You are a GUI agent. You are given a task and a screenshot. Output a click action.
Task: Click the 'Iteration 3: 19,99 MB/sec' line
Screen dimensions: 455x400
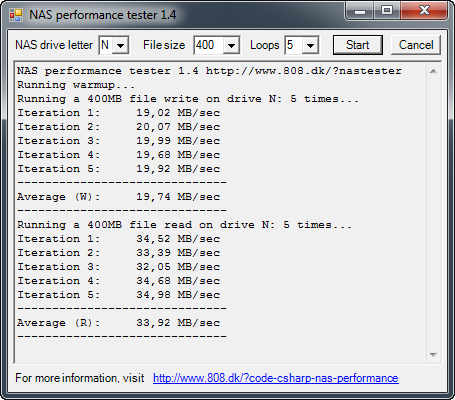tap(119, 141)
